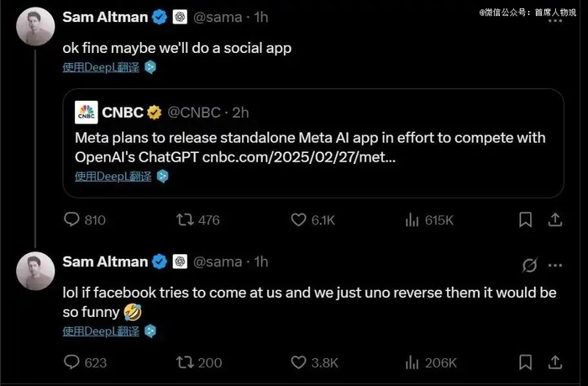Like the tweet with 6.1K likes

tap(299, 220)
